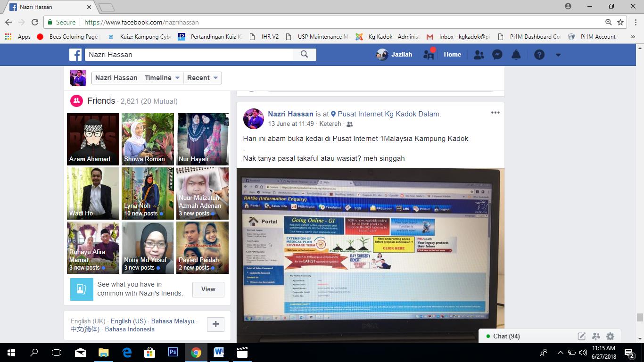Open post options three-dots menu
The image size is (644, 362).
click(x=495, y=113)
